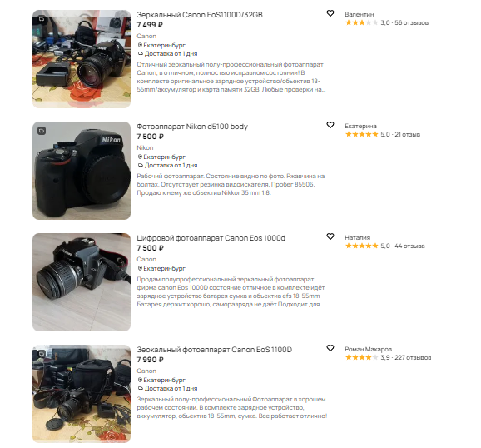The height and width of the screenshot is (448, 481).
Task: Save Роман Макаров's Canon EoS 1100D to favorites
Action: click(330, 348)
